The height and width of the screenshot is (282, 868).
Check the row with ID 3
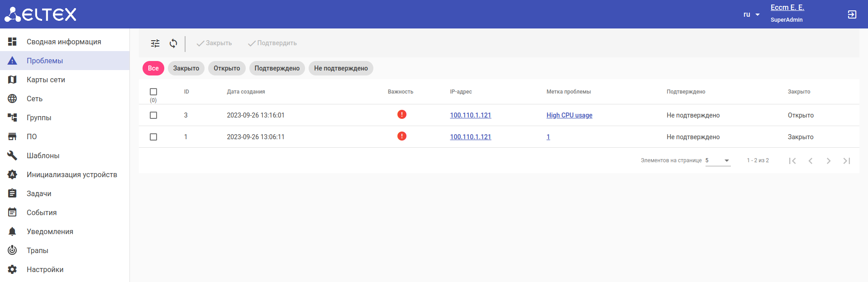point(153,115)
